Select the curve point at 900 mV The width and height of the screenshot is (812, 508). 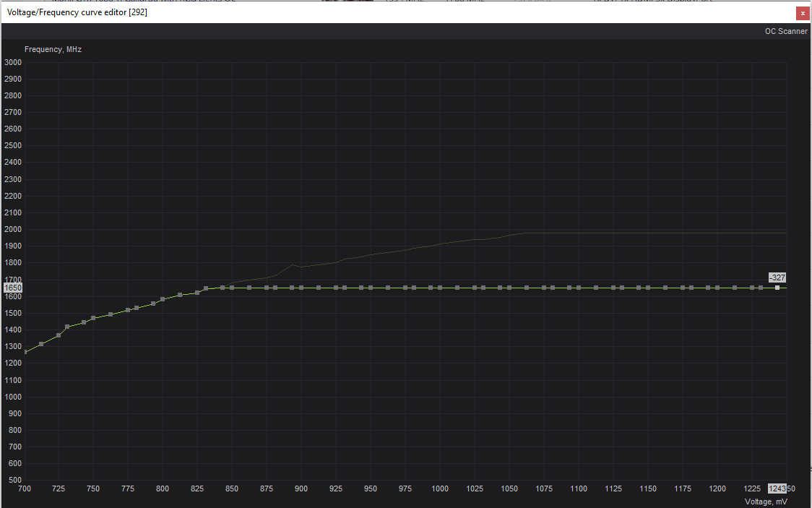[x=301, y=287]
